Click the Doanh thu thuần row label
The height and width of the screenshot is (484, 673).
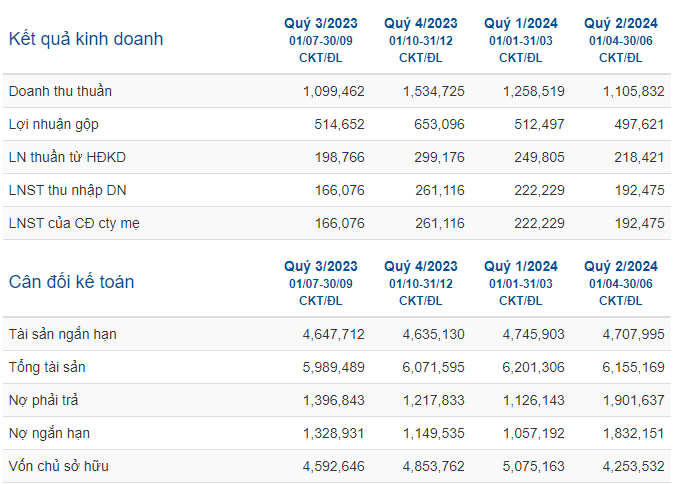[x=60, y=91]
